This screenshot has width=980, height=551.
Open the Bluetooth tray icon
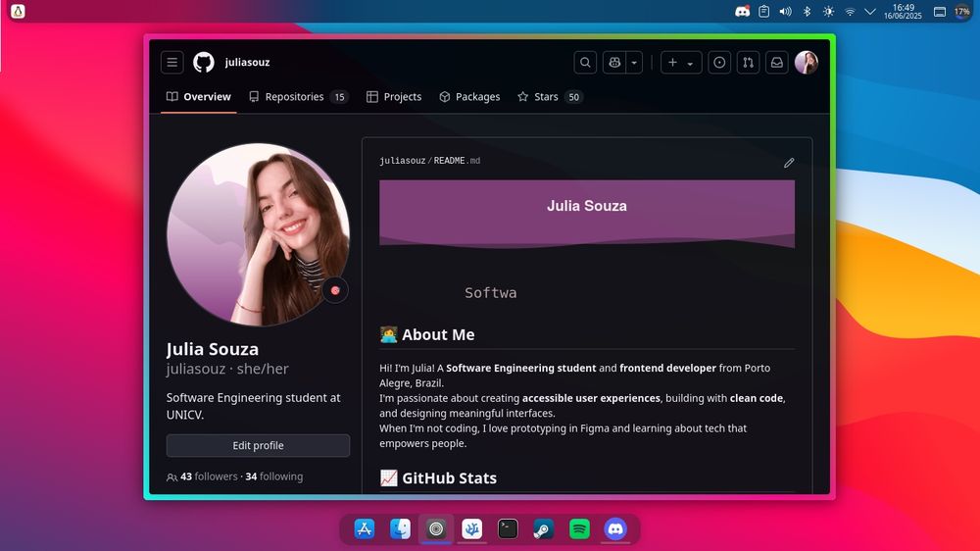click(x=807, y=11)
